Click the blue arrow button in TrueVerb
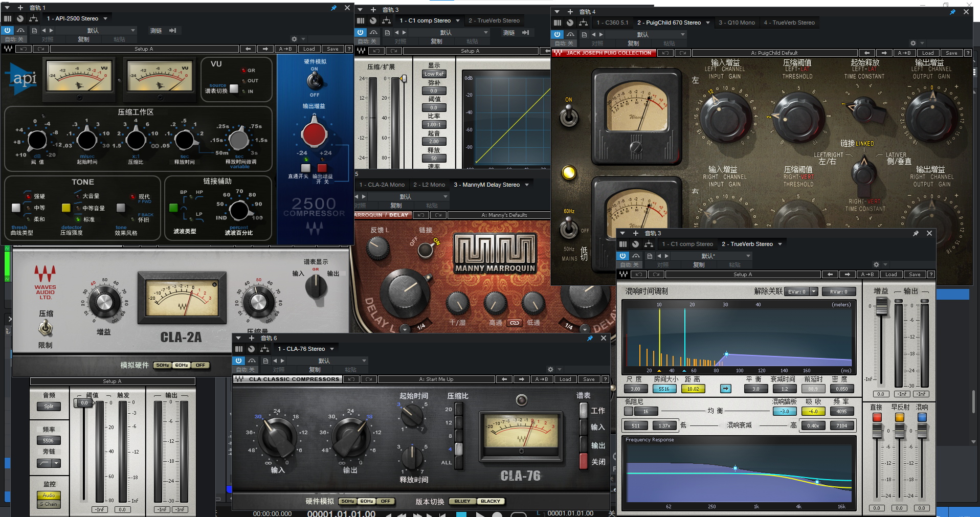The image size is (980, 517). [726, 389]
